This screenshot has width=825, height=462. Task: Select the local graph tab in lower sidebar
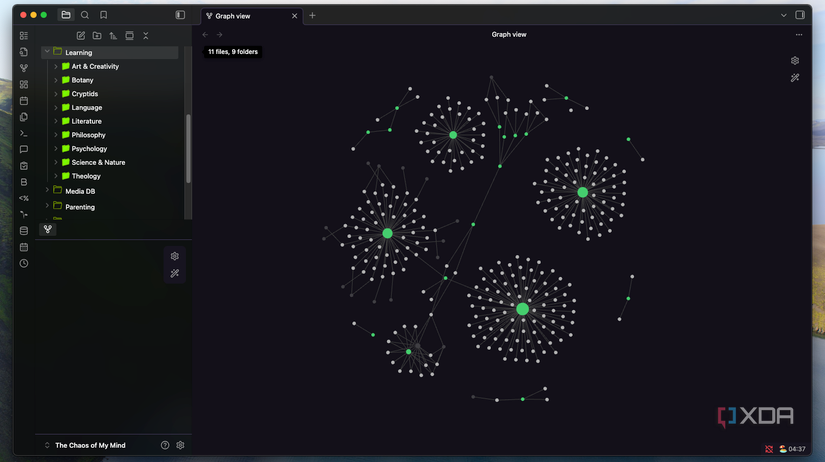click(48, 229)
